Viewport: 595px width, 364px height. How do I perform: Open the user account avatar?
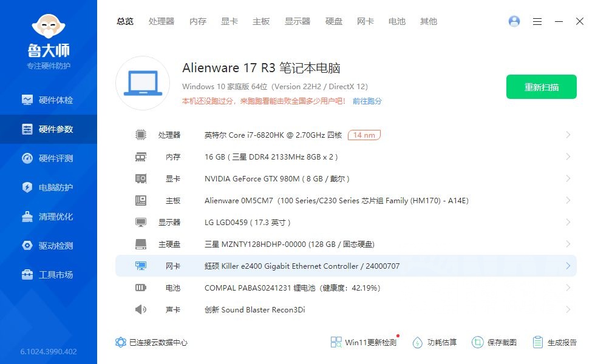pyautogui.click(x=514, y=21)
